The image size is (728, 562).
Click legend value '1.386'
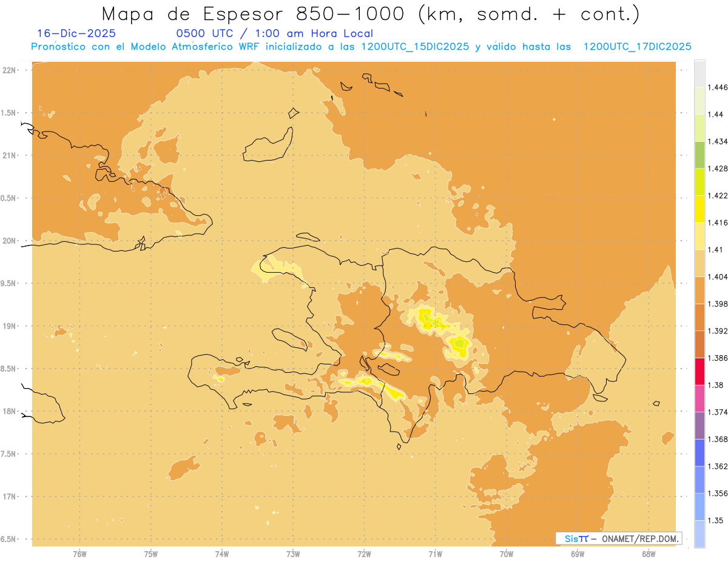pos(718,358)
